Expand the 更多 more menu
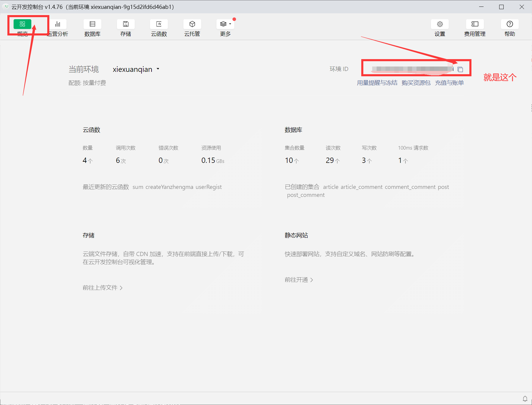The image size is (532, 405). pyautogui.click(x=226, y=28)
